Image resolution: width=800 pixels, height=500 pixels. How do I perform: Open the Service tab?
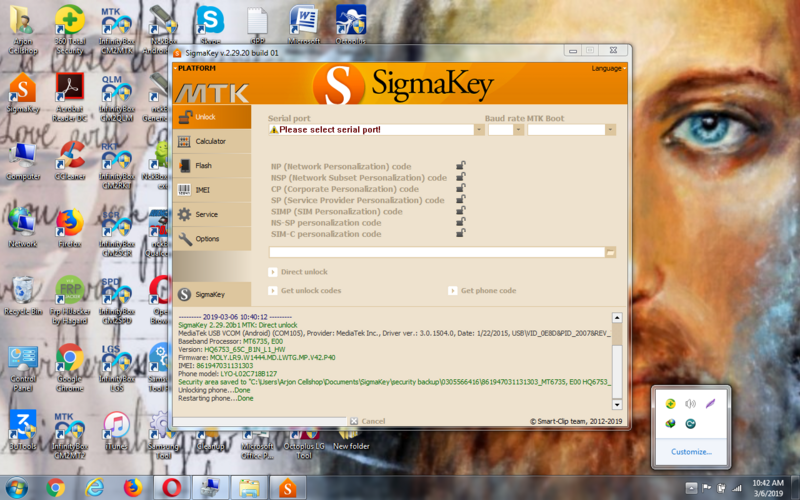point(212,214)
